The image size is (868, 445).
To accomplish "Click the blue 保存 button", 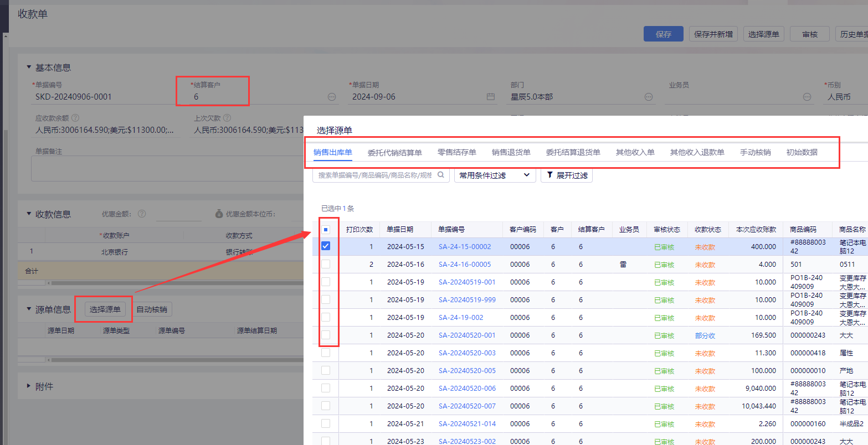I will (664, 34).
